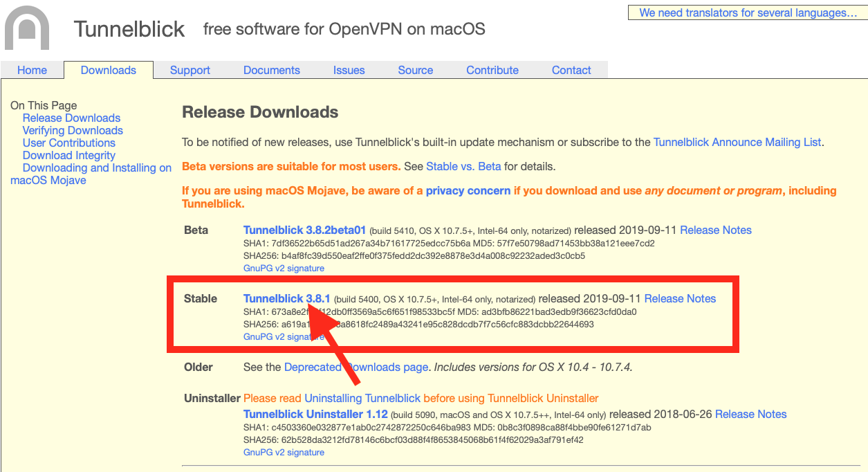868x472 pixels.
Task: Open the Contact tab
Action: (x=571, y=70)
